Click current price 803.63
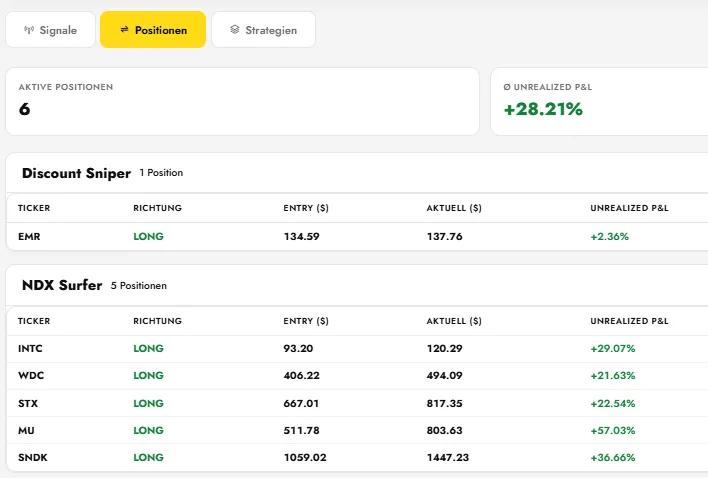708x478 pixels. pyautogui.click(x=445, y=431)
